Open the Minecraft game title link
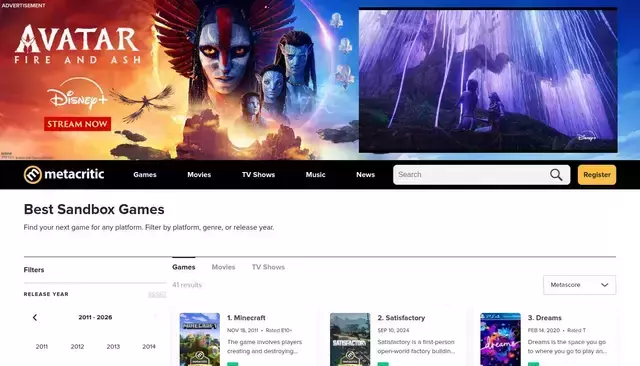Image resolution: width=640 pixels, height=366 pixels. [246, 318]
